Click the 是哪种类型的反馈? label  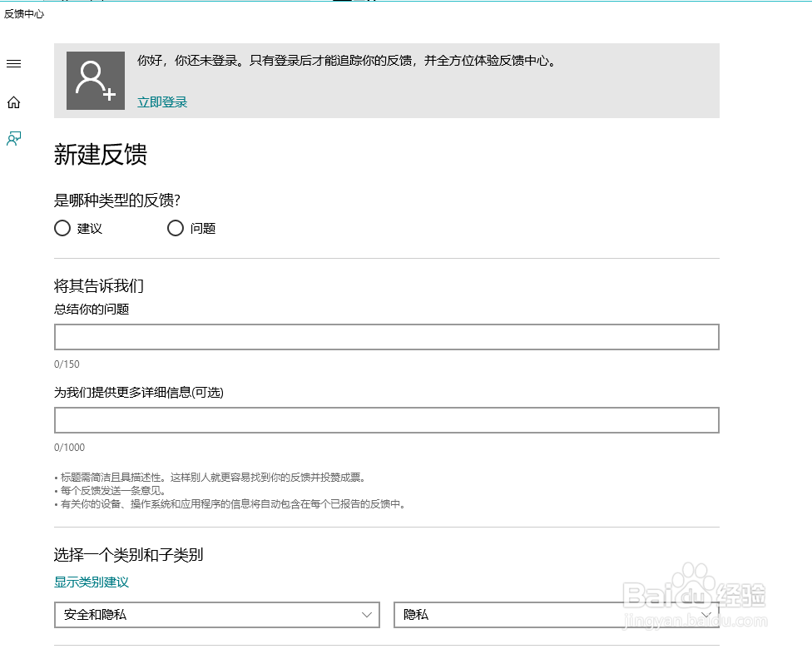[117, 201]
